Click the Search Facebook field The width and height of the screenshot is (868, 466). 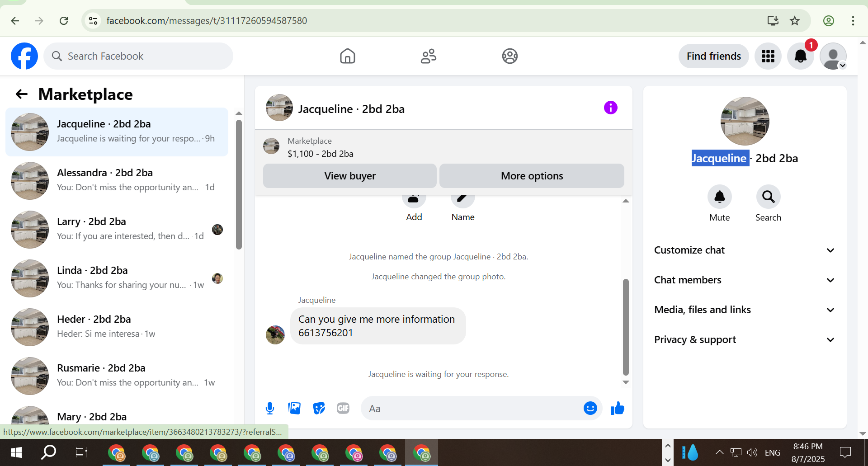[x=138, y=56]
